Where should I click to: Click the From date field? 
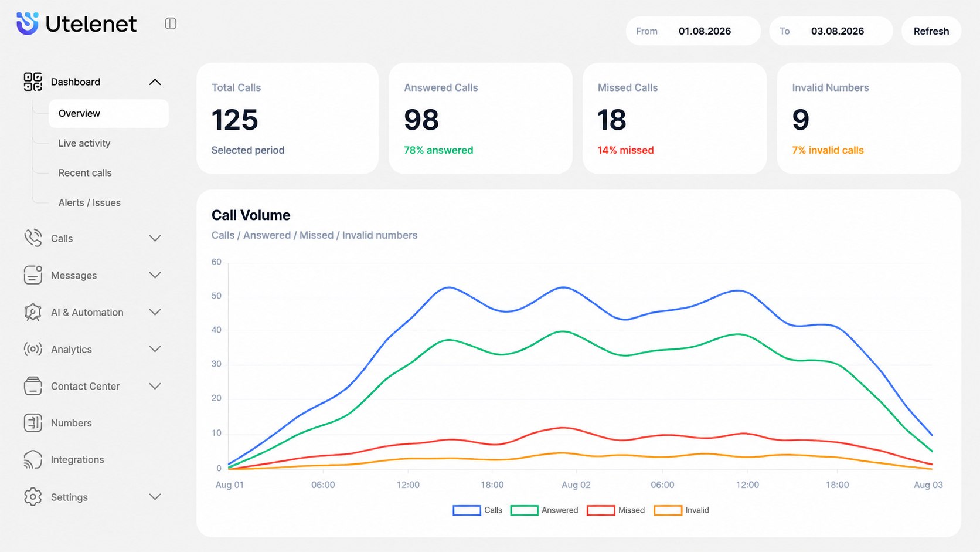tap(693, 31)
